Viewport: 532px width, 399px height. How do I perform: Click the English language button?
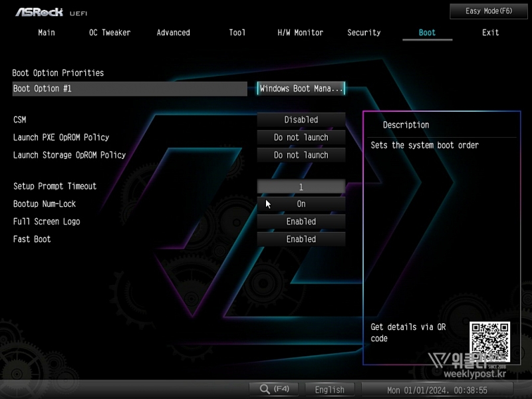tap(330, 390)
